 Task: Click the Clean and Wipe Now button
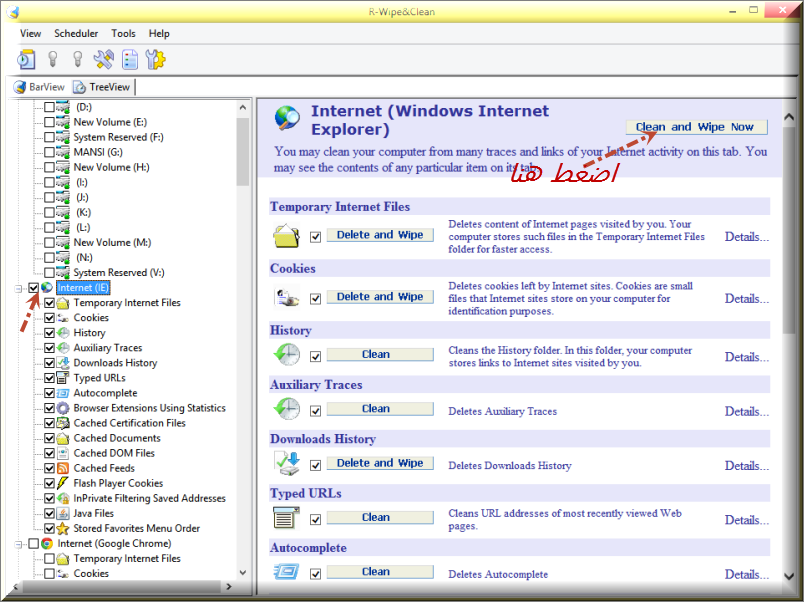(x=696, y=127)
